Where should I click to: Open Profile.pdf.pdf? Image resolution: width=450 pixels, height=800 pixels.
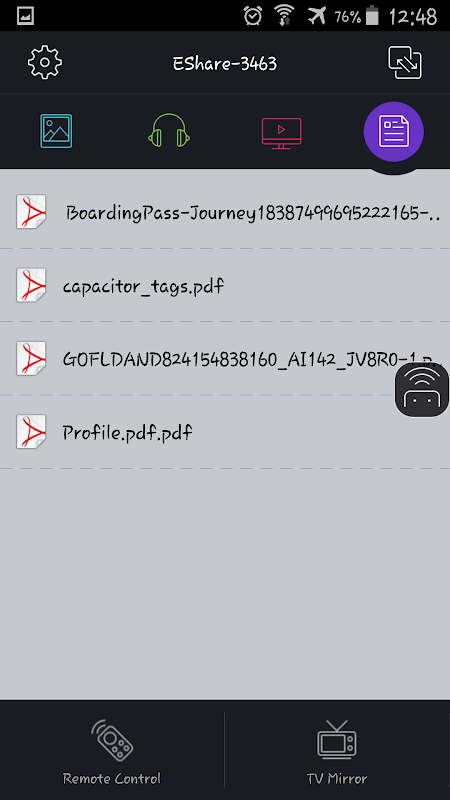pos(225,432)
